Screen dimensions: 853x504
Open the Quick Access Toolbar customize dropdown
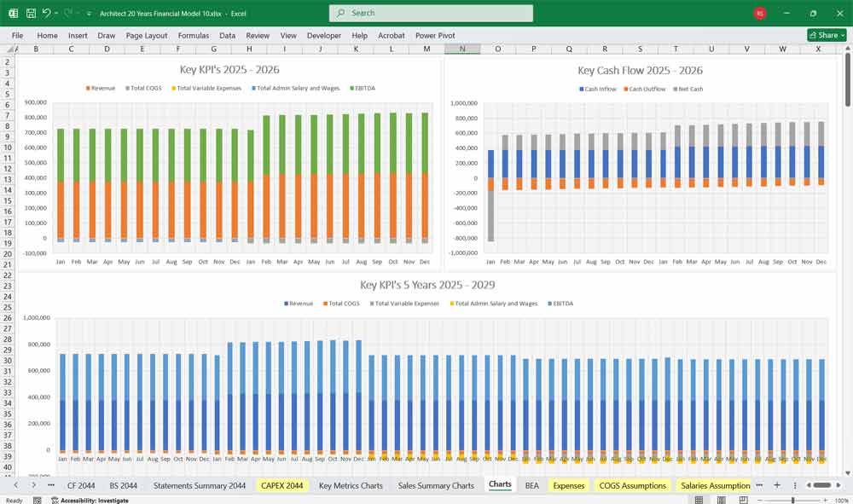(x=89, y=13)
